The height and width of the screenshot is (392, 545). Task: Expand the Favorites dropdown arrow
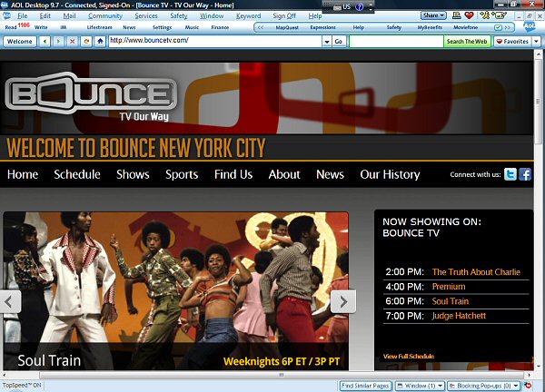tap(536, 42)
